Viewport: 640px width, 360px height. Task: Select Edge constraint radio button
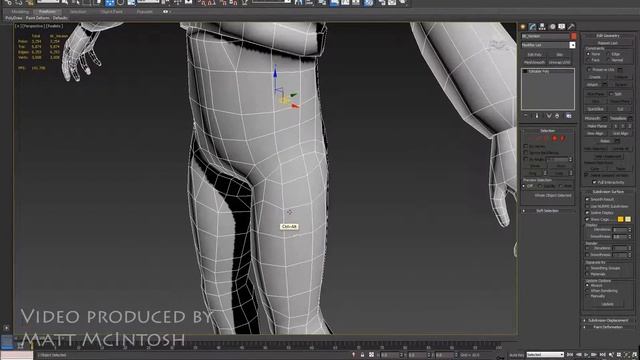click(608, 54)
